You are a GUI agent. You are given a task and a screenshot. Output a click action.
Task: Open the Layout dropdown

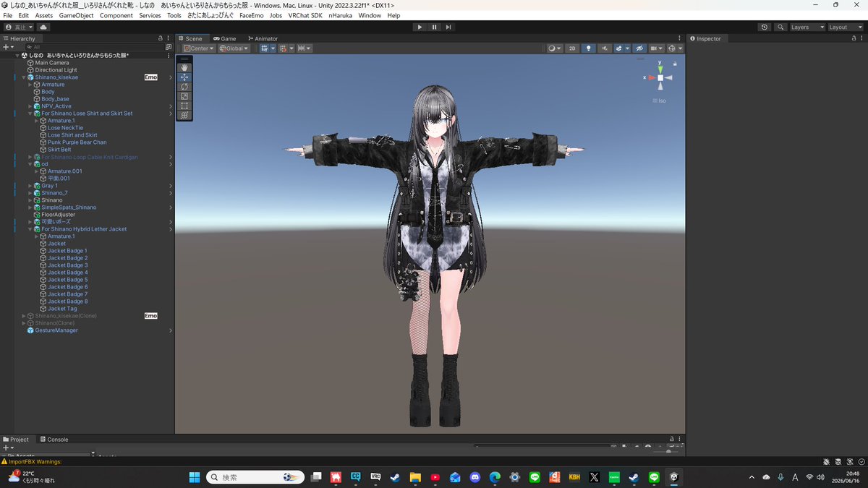tap(845, 27)
